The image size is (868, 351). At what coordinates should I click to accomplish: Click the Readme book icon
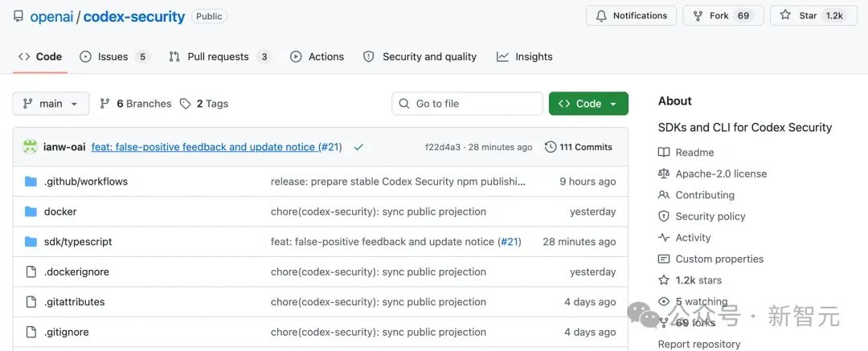point(664,153)
